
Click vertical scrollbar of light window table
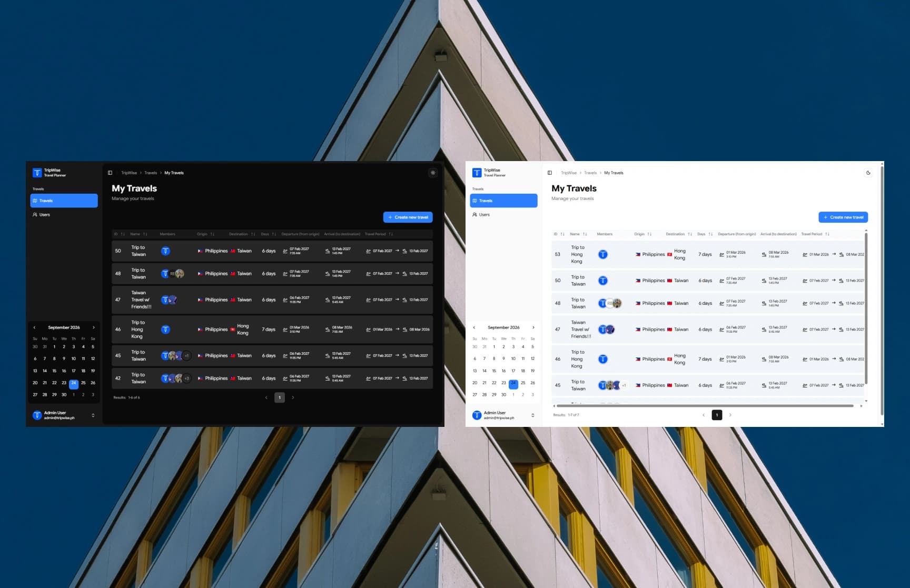(x=866, y=308)
